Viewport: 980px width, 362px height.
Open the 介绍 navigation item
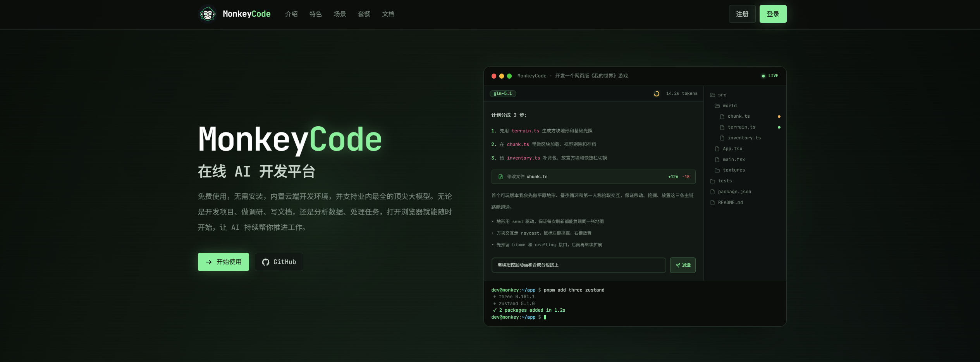click(x=291, y=14)
